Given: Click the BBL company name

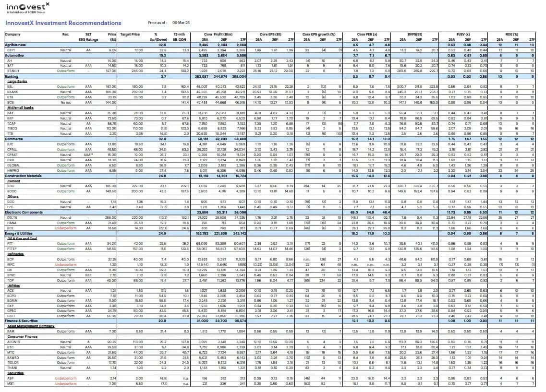Looking at the screenshot, I should point(10,87).
